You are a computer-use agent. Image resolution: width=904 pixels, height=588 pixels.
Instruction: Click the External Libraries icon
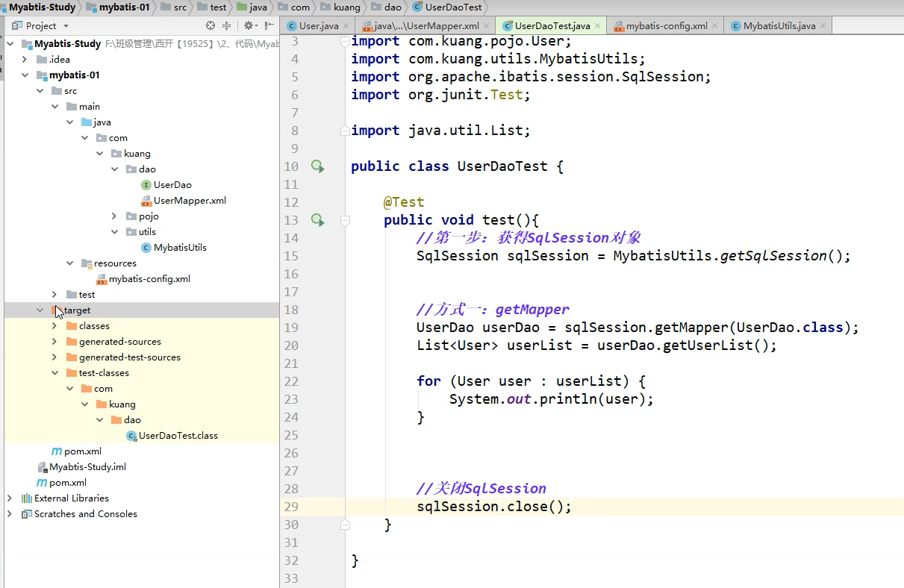(27, 498)
